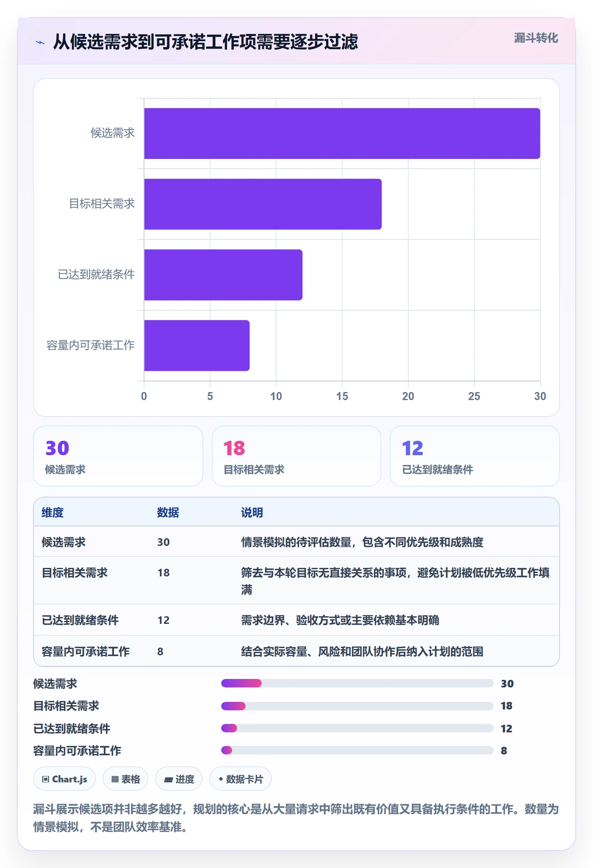This screenshot has width=593, height=868.
Task: Select the Chart.js chip
Action: point(64,779)
